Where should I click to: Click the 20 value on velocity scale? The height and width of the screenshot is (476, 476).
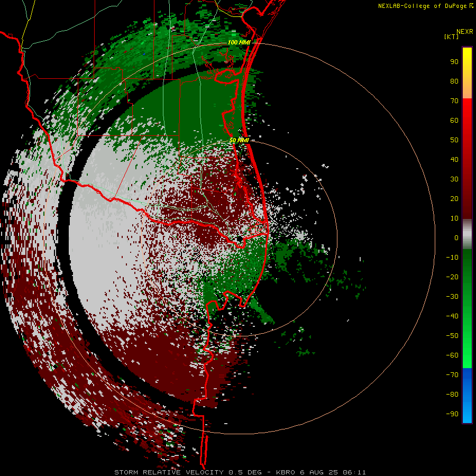[454, 198]
